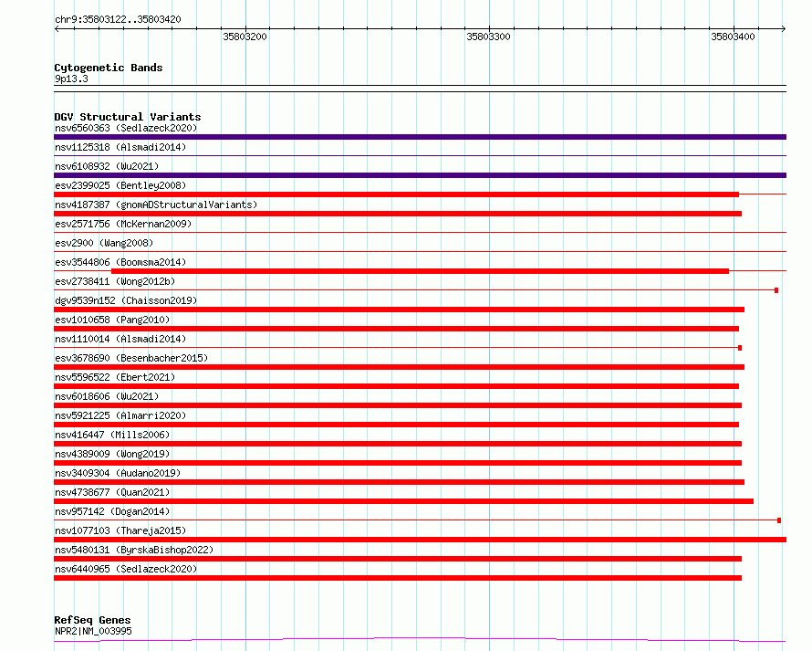
Task: Click the 35803200 ruler position label
Action: coord(245,37)
